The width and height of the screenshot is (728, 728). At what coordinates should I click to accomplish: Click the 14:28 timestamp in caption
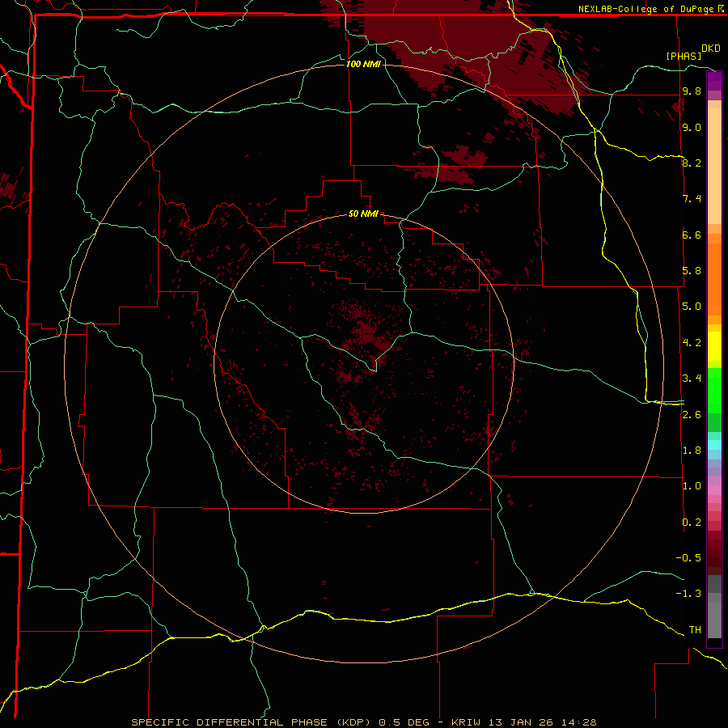point(580,722)
